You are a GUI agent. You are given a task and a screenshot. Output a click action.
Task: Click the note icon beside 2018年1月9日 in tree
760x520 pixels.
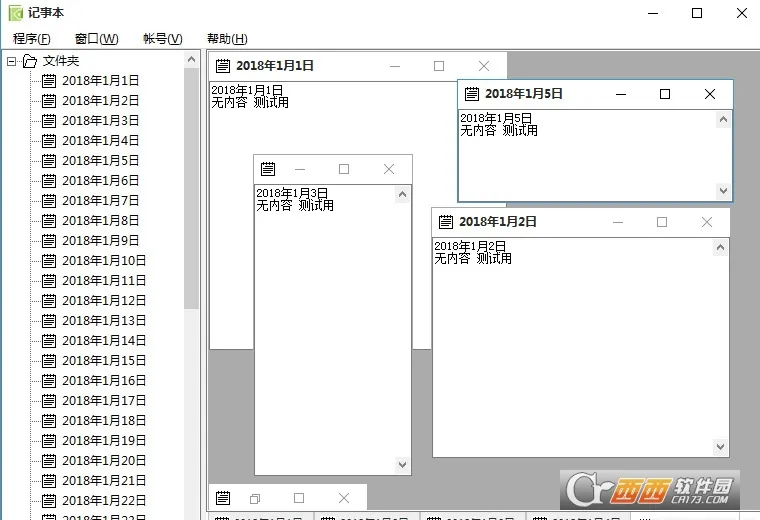pyautogui.click(x=48, y=241)
